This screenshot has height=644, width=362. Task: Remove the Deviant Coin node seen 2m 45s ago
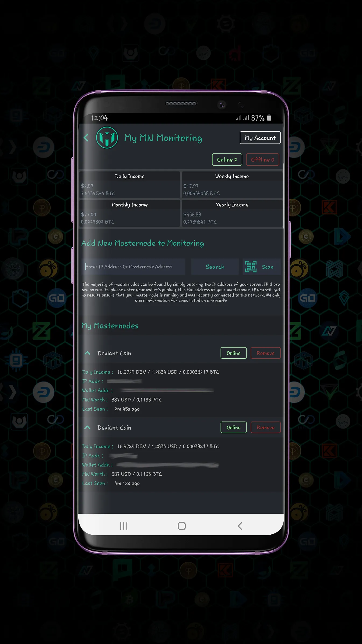click(266, 353)
